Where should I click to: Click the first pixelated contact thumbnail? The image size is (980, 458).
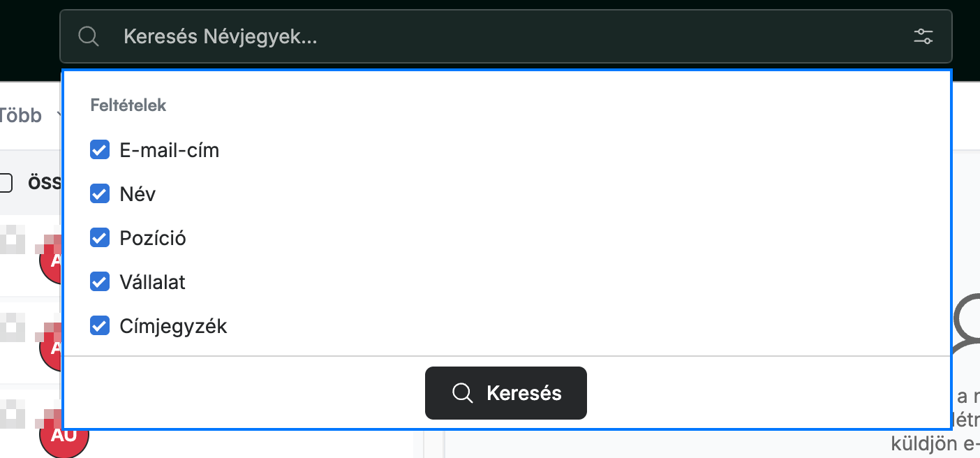pyautogui.click(x=12, y=239)
